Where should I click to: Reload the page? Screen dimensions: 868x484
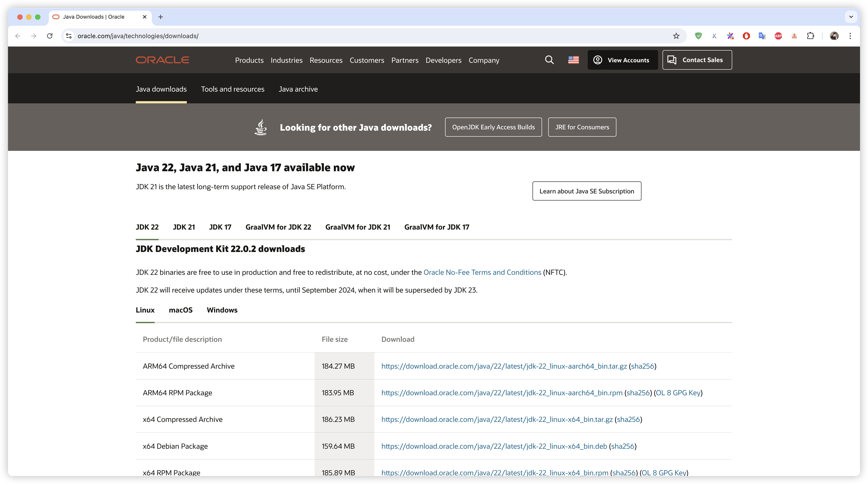50,36
